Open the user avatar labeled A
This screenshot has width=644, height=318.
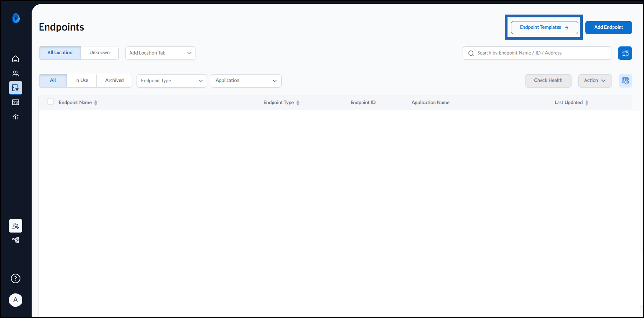(x=15, y=300)
